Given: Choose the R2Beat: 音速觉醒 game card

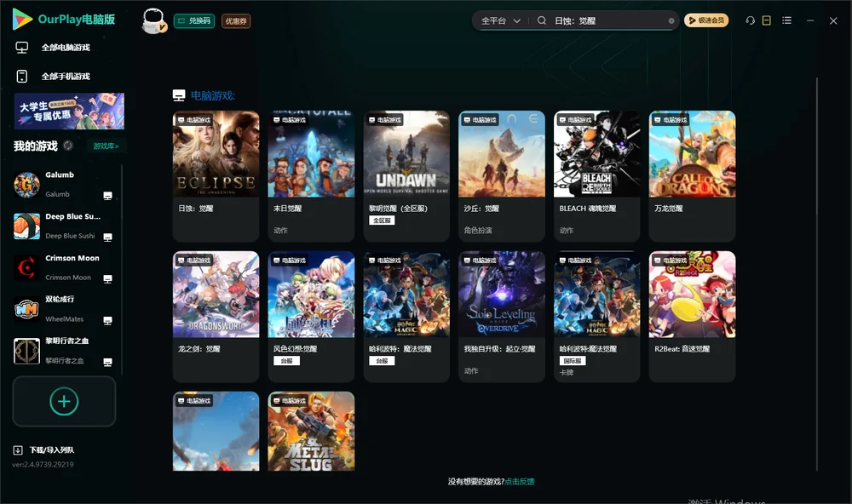Looking at the screenshot, I should tap(692, 317).
